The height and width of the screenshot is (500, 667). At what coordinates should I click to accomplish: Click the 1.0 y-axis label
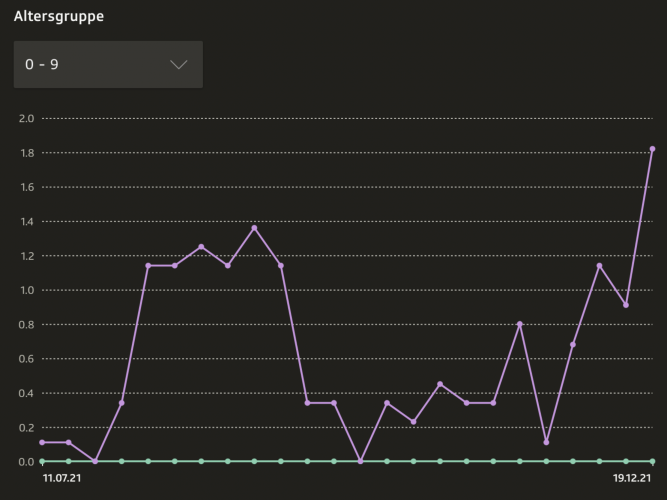point(26,290)
